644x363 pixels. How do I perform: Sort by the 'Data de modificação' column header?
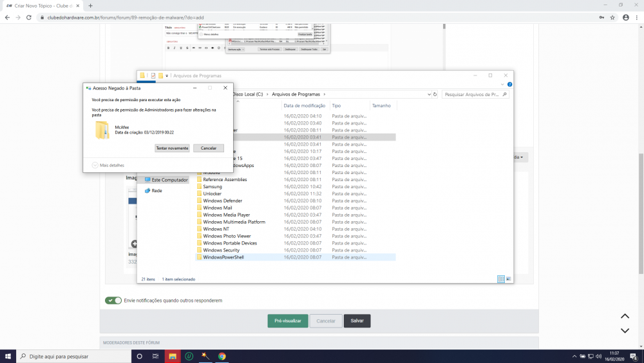point(304,105)
